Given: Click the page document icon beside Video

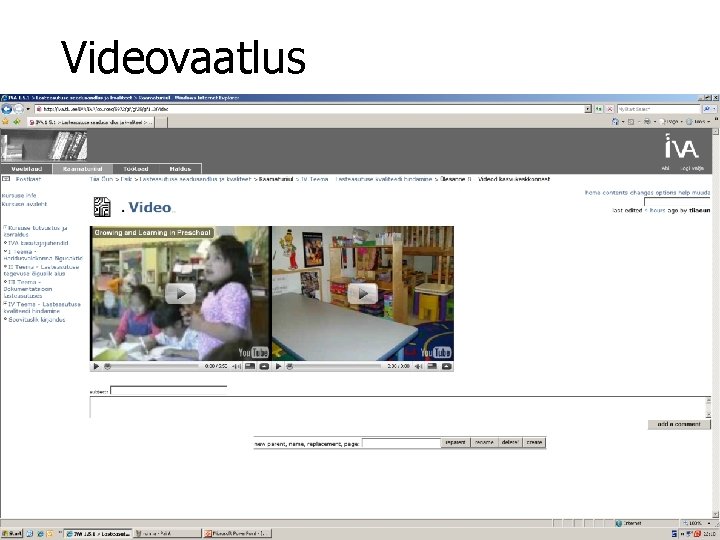Looking at the screenshot, I should pyautogui.click(x=102, y=207).
